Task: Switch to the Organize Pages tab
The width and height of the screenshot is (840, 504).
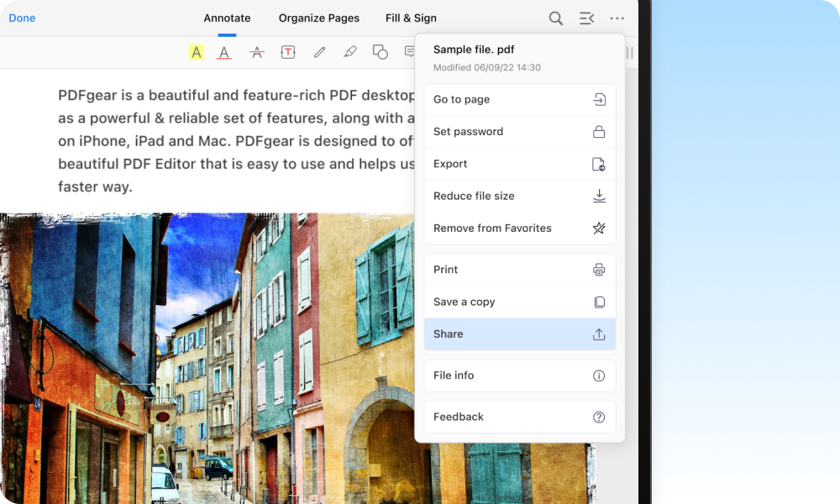Action: click(319, 18)
